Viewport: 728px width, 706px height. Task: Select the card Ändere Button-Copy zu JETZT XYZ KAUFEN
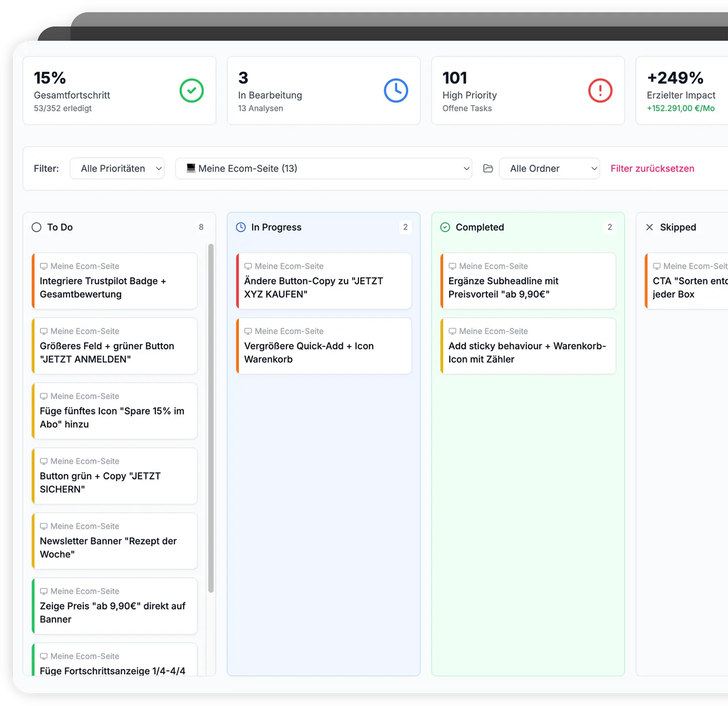point(323,281)
